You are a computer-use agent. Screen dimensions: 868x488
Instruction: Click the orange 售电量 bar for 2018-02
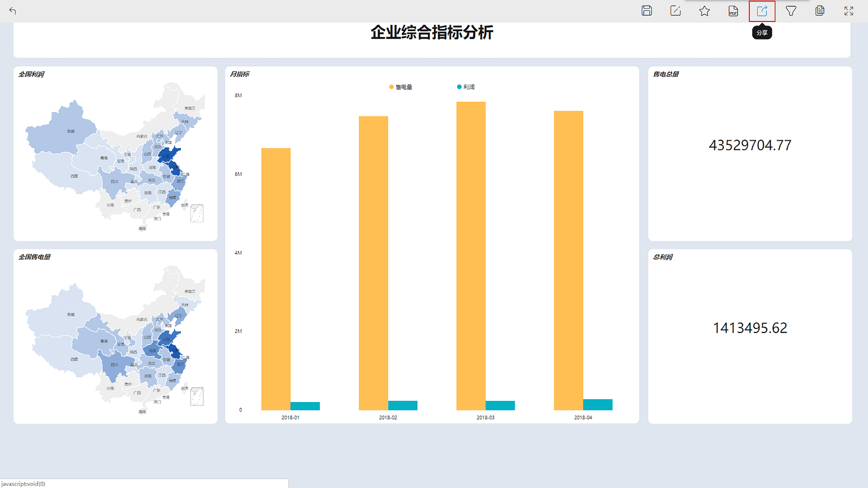tap(374, 264)
